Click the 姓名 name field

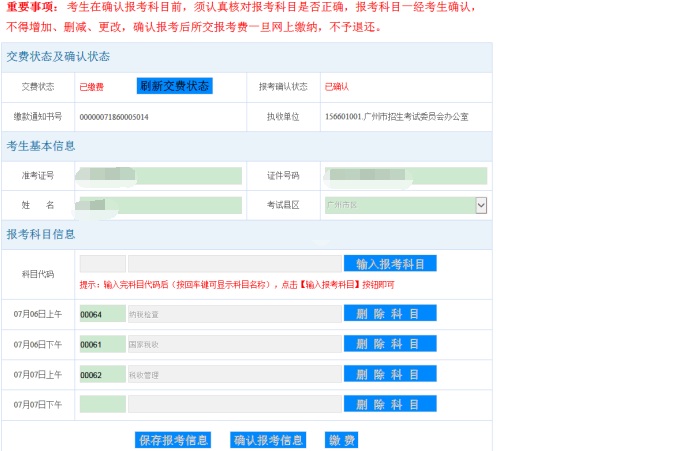(x=160, y=205)
